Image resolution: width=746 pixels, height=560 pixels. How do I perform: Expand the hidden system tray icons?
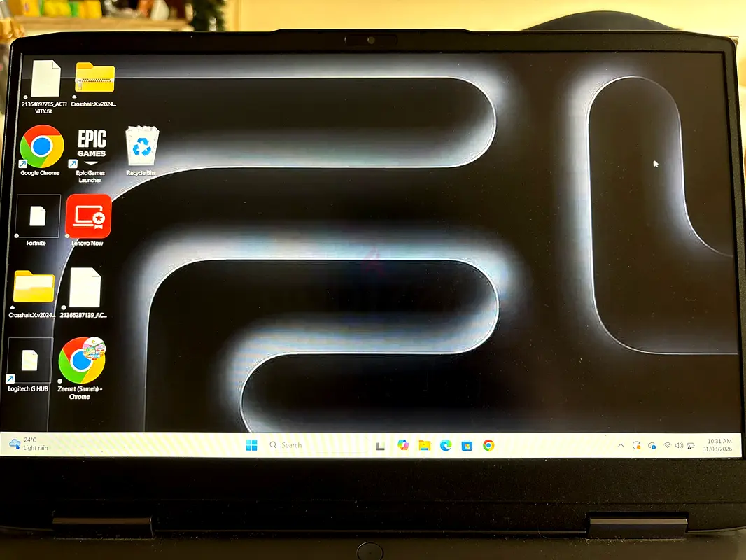[621, 446]
